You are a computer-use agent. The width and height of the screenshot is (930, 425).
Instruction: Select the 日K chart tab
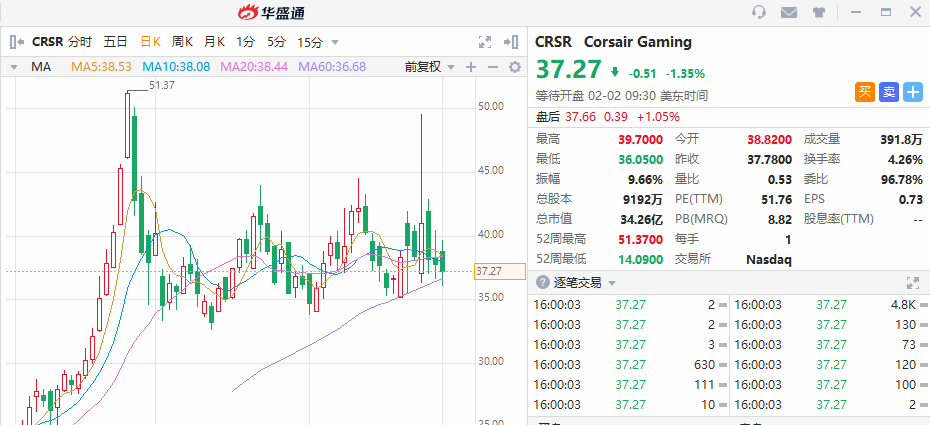click(150, 42)
